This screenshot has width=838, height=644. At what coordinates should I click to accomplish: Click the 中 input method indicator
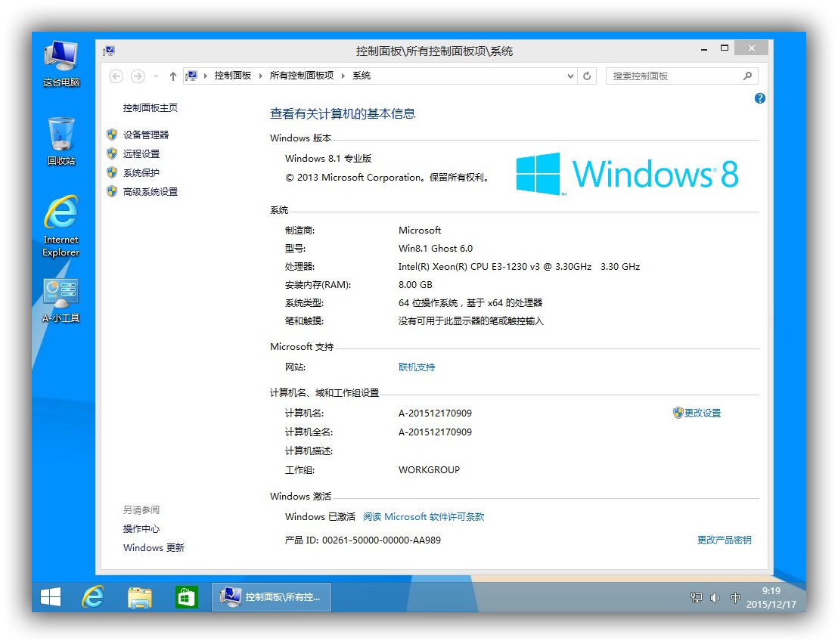pyautogui.click(x=735, y=598)
